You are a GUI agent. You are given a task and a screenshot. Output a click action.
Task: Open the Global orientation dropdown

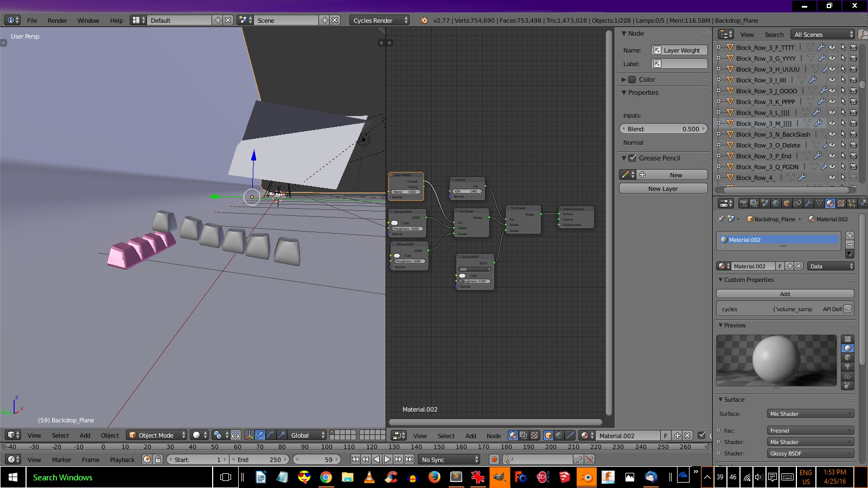tap(307, 435)
